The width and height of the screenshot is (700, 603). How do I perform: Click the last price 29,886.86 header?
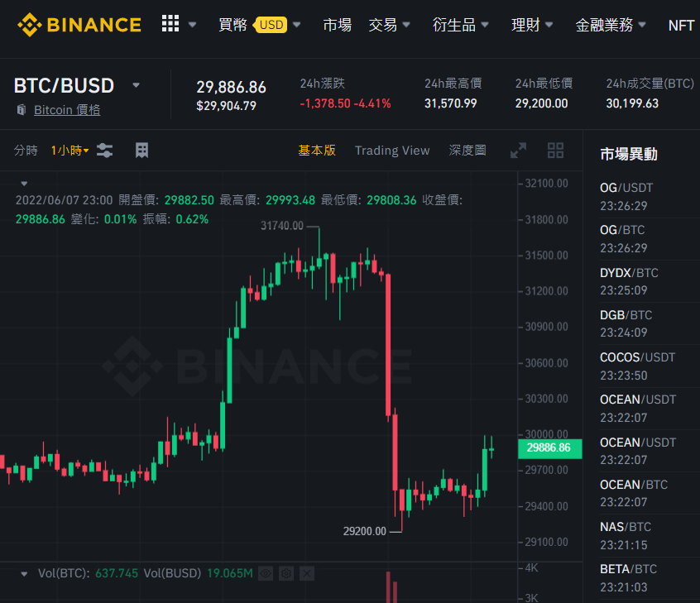point(231,87)
